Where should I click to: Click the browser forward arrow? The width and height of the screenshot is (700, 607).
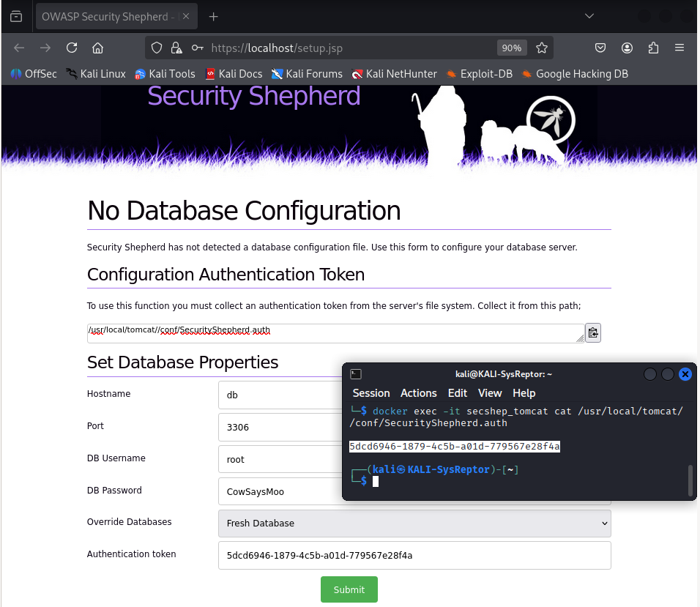(45, 48)
